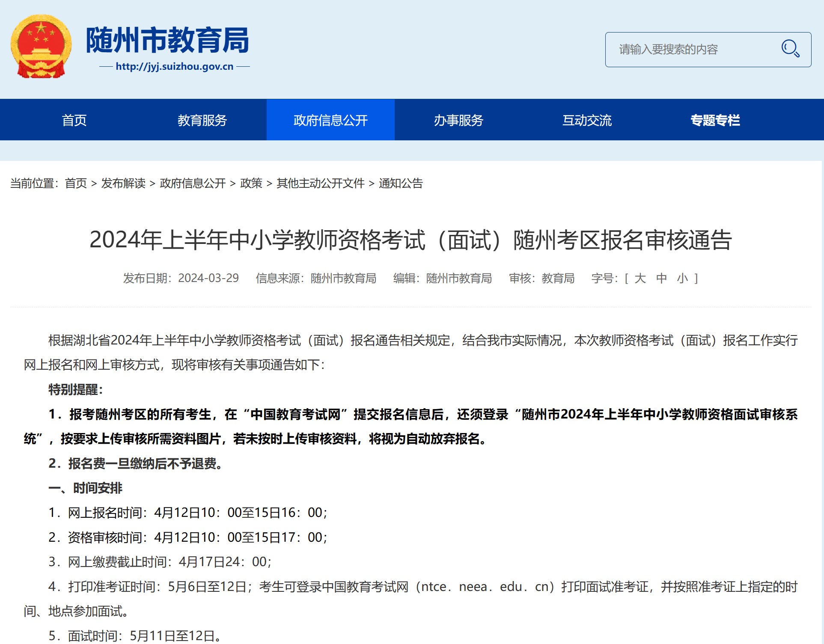
Task: Focus the search input field
Action: [x=708, y=50]
